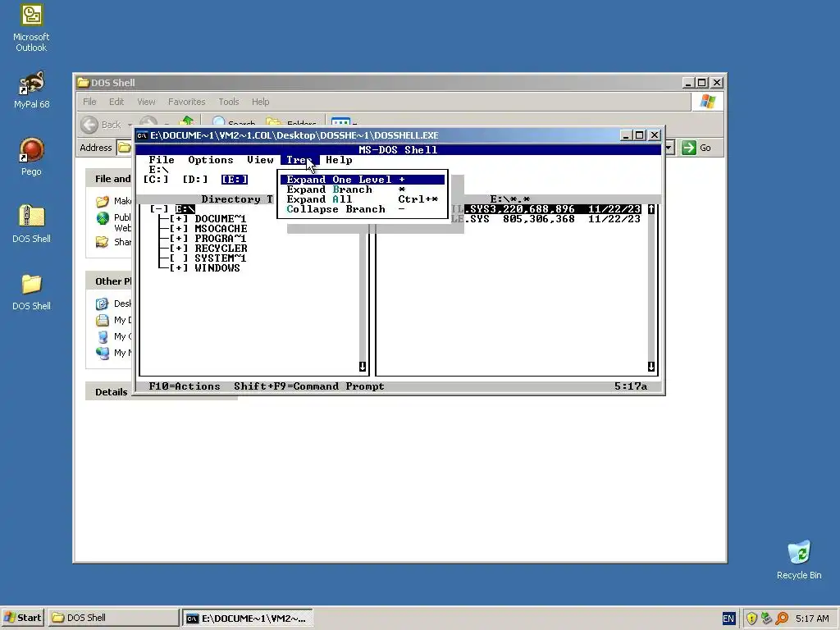
Task: Click the orange magnifier tray icon
Action: tap(782, 619)
